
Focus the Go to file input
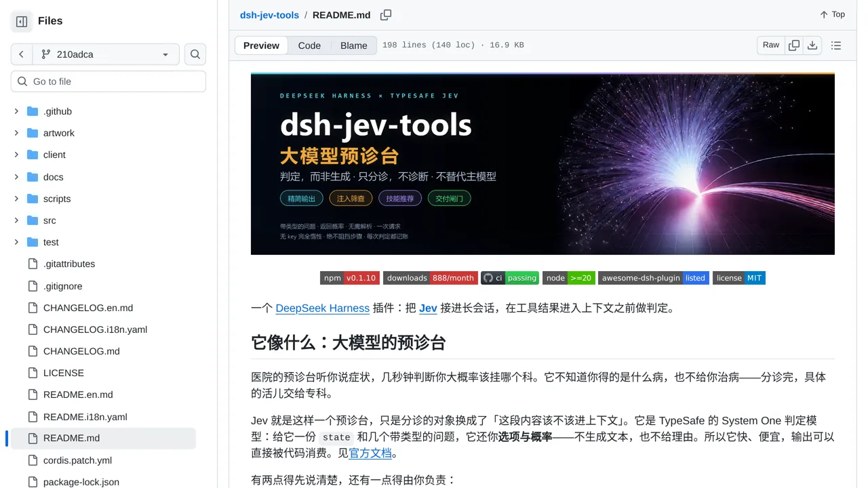108,81
